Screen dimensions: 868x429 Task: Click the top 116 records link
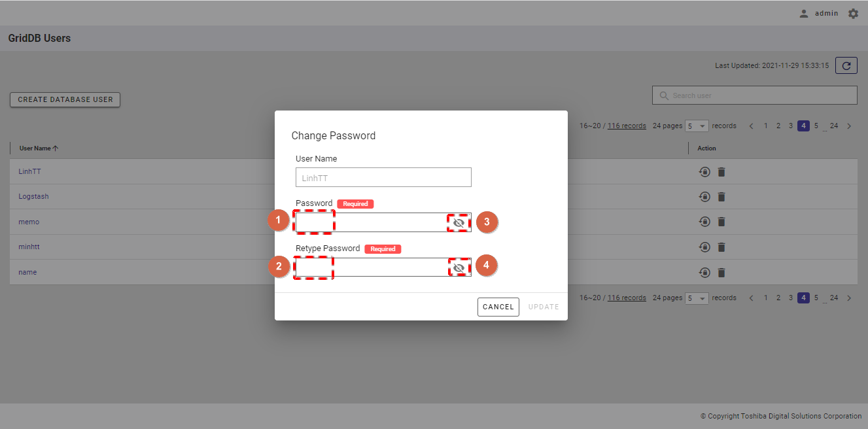(627, 126)
